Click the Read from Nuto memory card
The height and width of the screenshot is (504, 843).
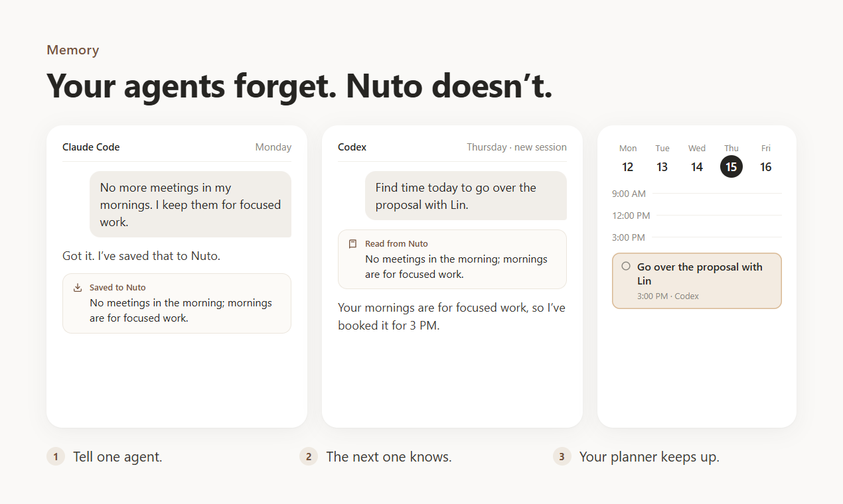[x=452, y=259]
